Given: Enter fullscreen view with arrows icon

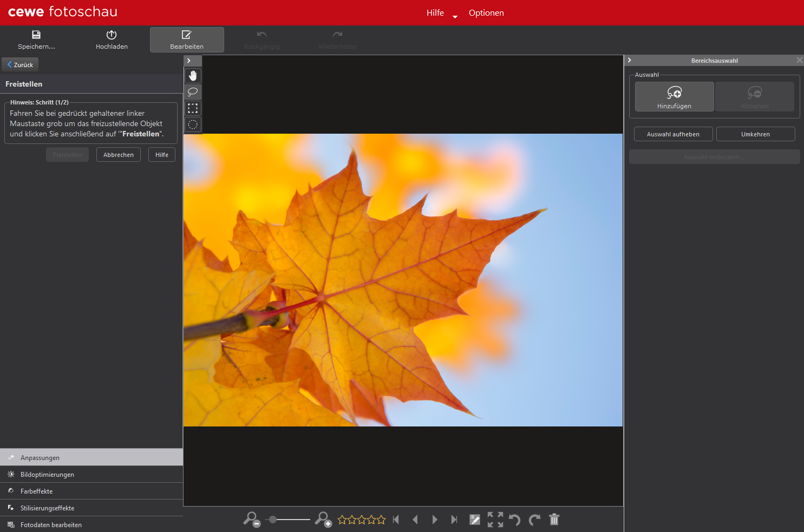Looking at the screenshot, I should tap(495, 520).
